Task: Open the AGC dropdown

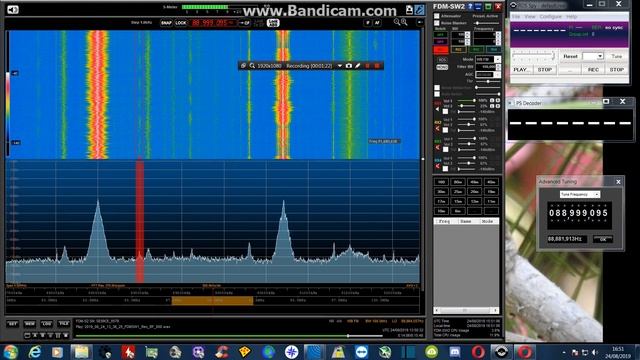Action: pyautogui.click(x=497, y=75)
